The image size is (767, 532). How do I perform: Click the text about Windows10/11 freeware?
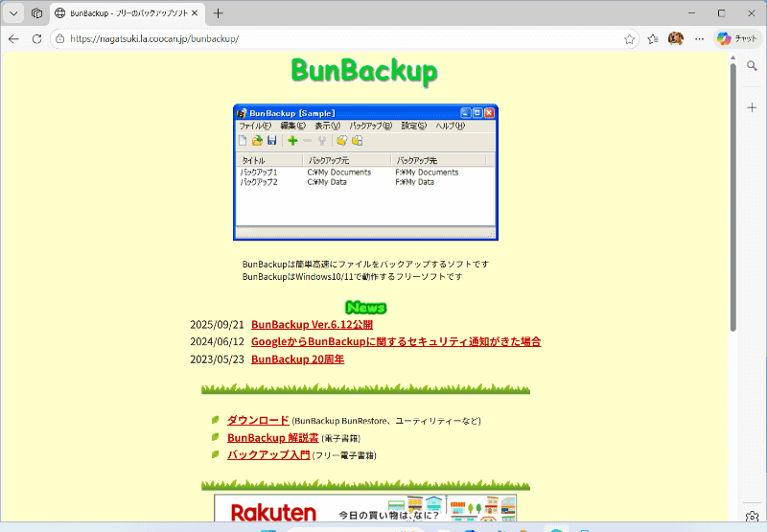tap(352, 277)
